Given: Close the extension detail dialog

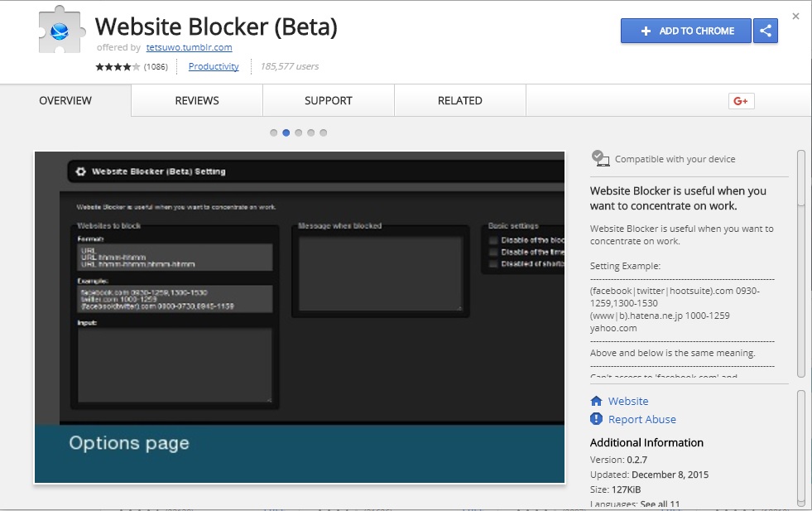Looking at the screenshot, I should 796,17.
